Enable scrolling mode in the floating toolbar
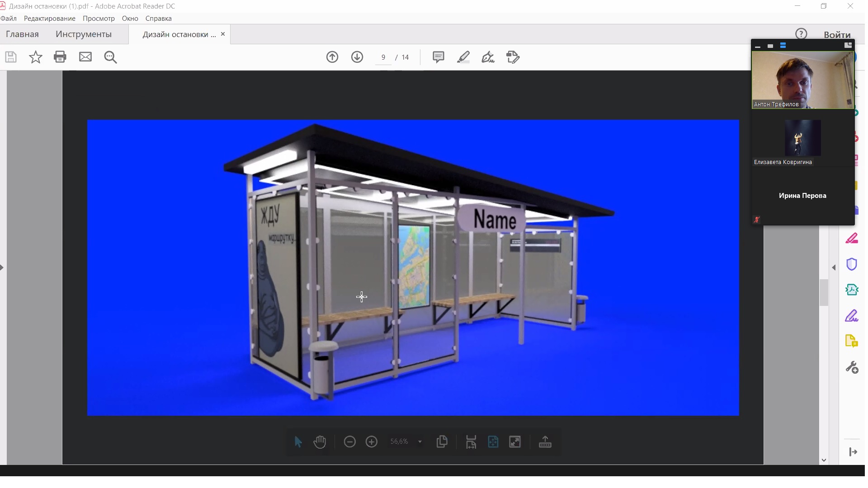This screenshot has height=488, width=868. tap(471, 442)
